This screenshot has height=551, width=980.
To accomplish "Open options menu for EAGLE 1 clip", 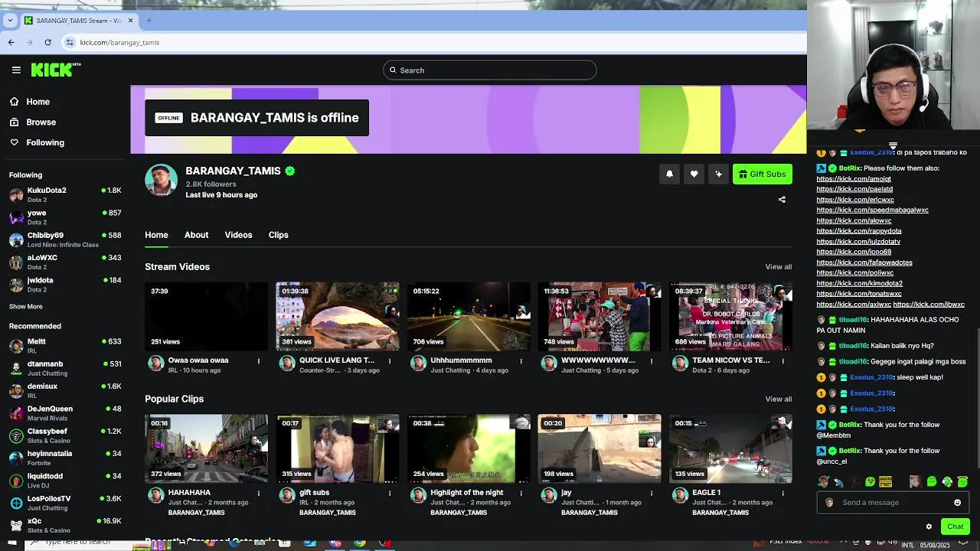I will tap(782, 493).
